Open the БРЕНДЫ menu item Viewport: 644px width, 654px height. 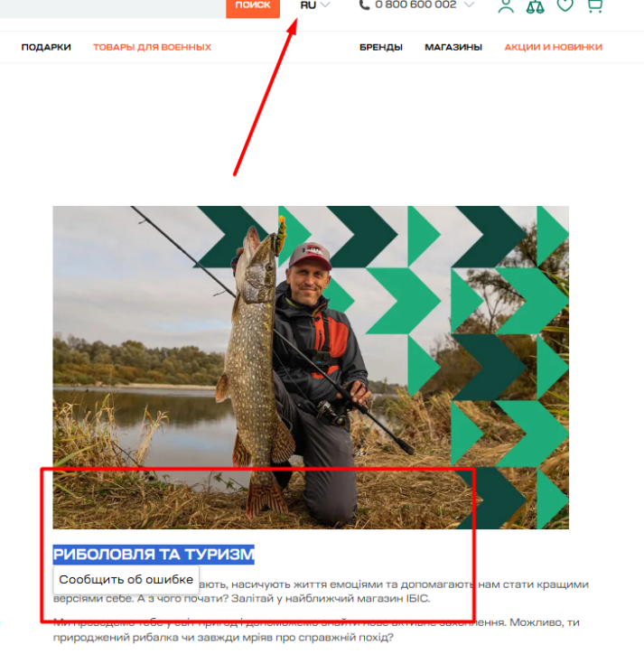click(x=381, y=47)
